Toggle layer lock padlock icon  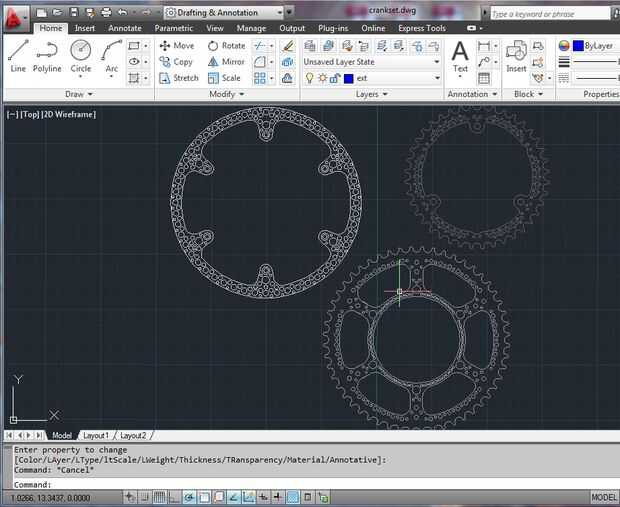point(335,78)
